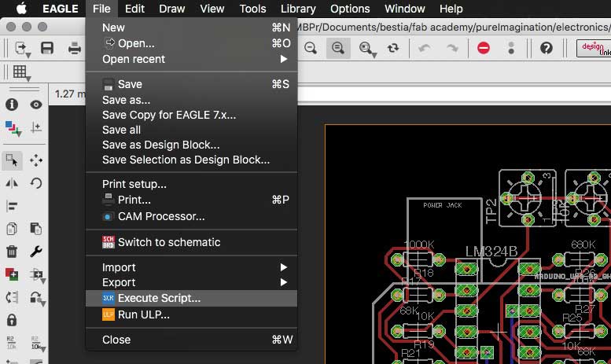Screen dimensions: 611x364
Task: Select Save Selection as Design Block...
Action: pyautogui.click(x=191, y=160)
